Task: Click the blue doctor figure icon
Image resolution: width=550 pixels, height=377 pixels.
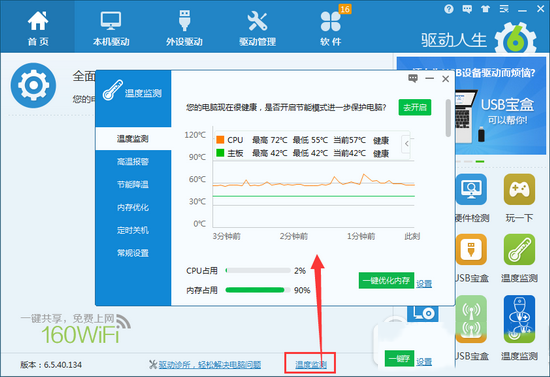Action: [x=519, y=319]
